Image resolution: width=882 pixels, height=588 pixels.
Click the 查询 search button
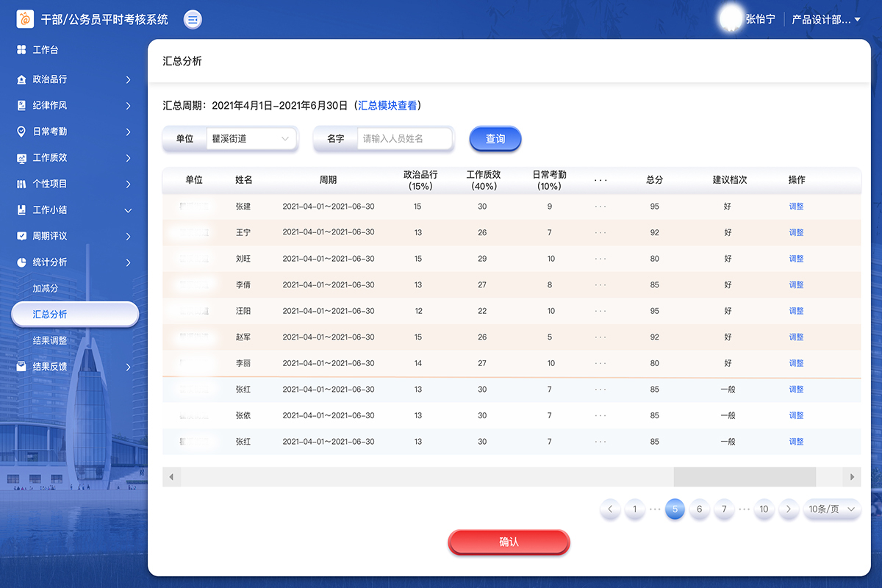click(x=495, y=138)
